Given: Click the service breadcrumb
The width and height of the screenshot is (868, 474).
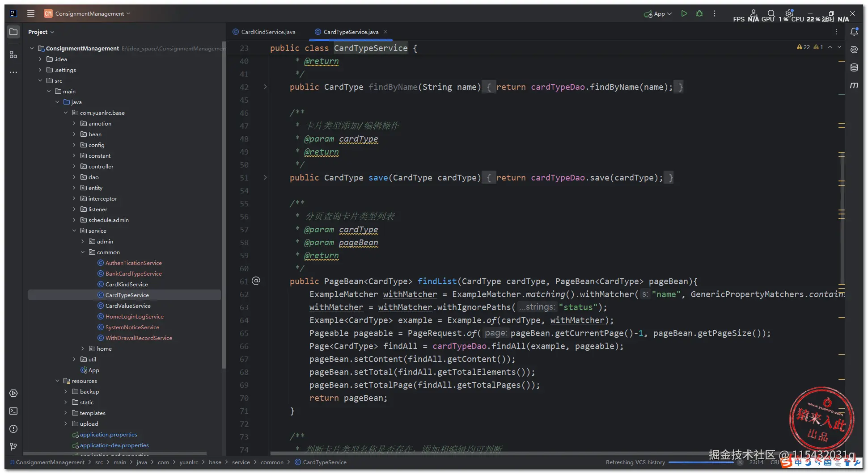Looking at the screenshot, I should [x=241, y=462].
